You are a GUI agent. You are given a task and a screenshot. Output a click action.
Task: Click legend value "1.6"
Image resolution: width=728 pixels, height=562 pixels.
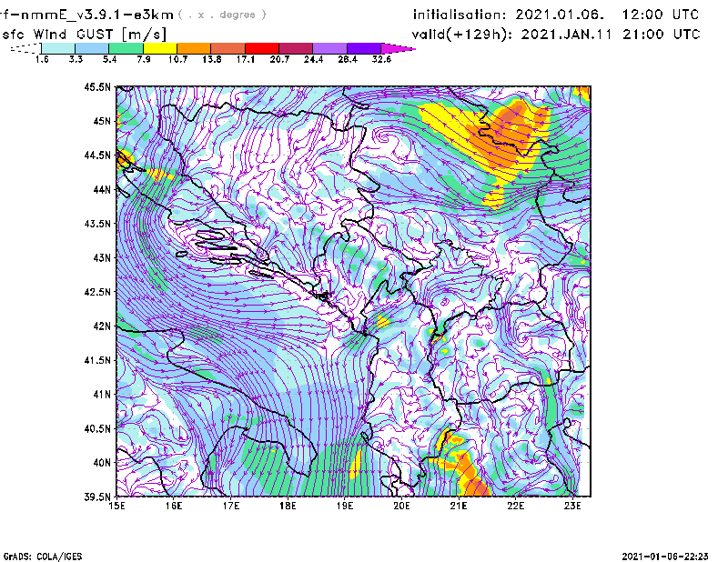click(42, 59)
